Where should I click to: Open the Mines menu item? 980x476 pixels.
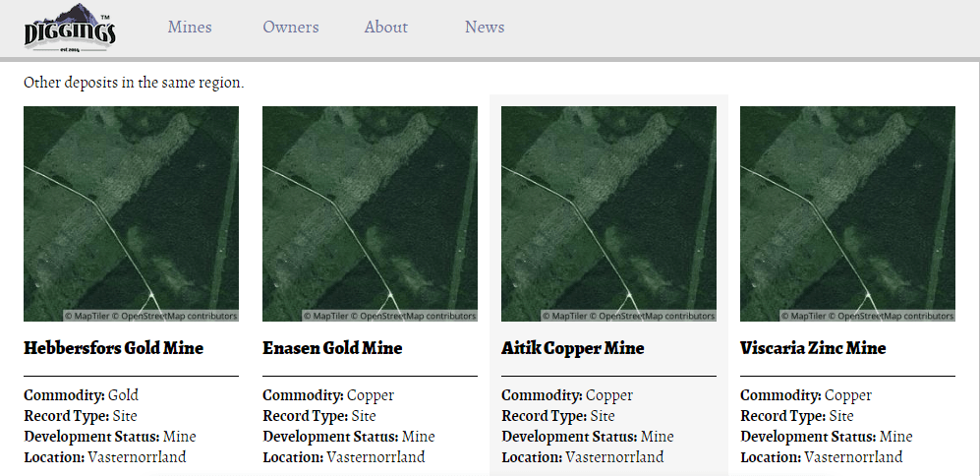[x=190, y=28]
